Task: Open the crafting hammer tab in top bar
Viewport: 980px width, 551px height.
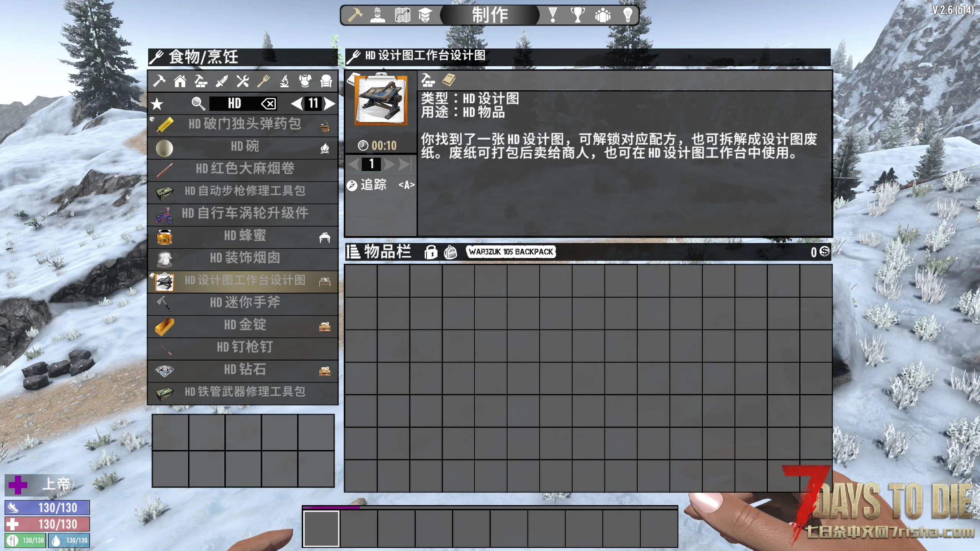Action: (x=355, y=15)
